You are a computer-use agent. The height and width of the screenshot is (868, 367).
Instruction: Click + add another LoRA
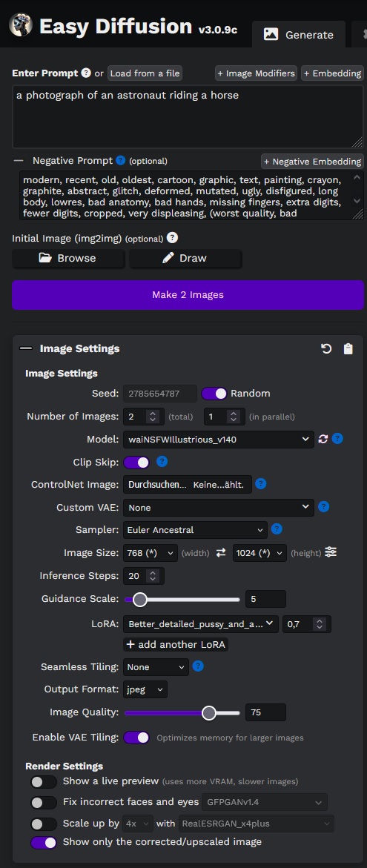[x=176, y=644]
